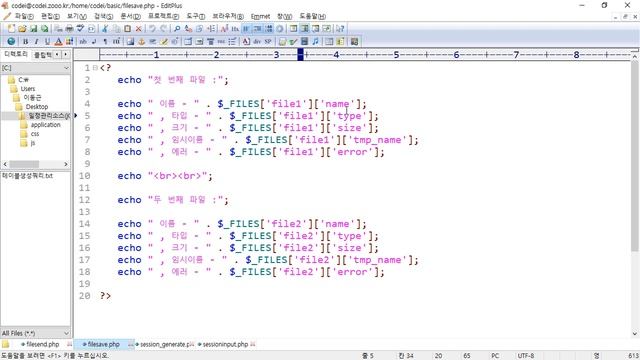The image size is (640, 360).
Task: Open the 편집 menu
Action: (50, 16)
